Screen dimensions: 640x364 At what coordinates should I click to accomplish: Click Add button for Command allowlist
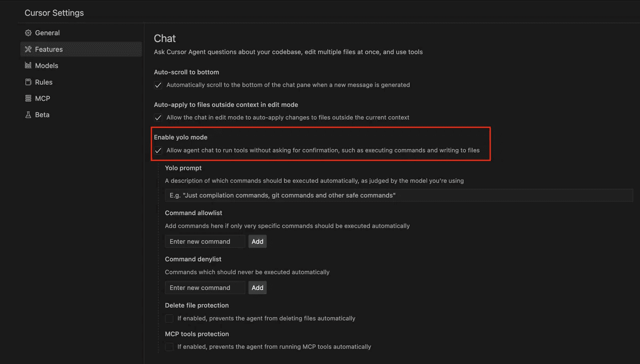coord(258,241)
